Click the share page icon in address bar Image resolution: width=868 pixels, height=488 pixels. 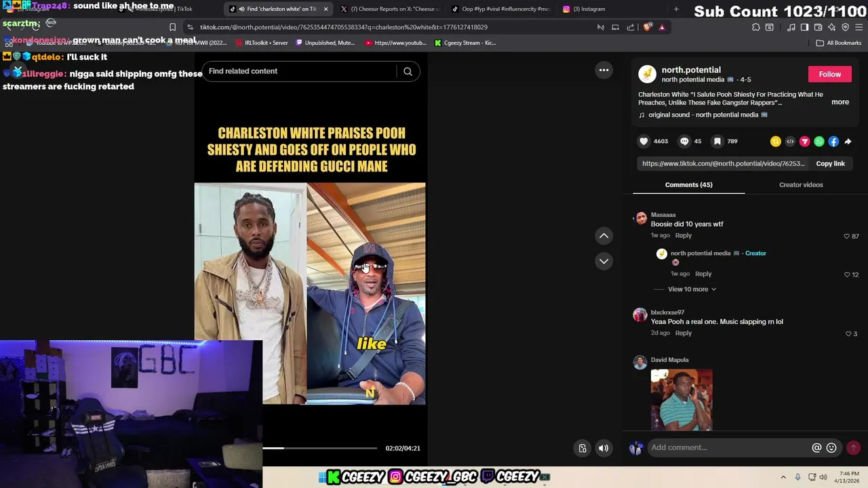[x=631, y=27]
